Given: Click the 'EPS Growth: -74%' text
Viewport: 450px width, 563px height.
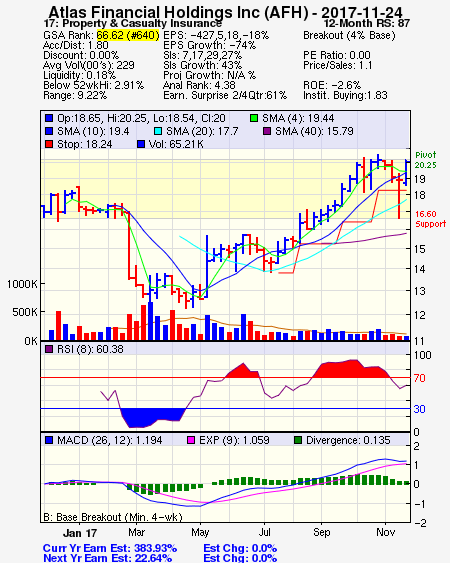Looking at the screenshot, I should pyautogui.click(x=209, y=45).
